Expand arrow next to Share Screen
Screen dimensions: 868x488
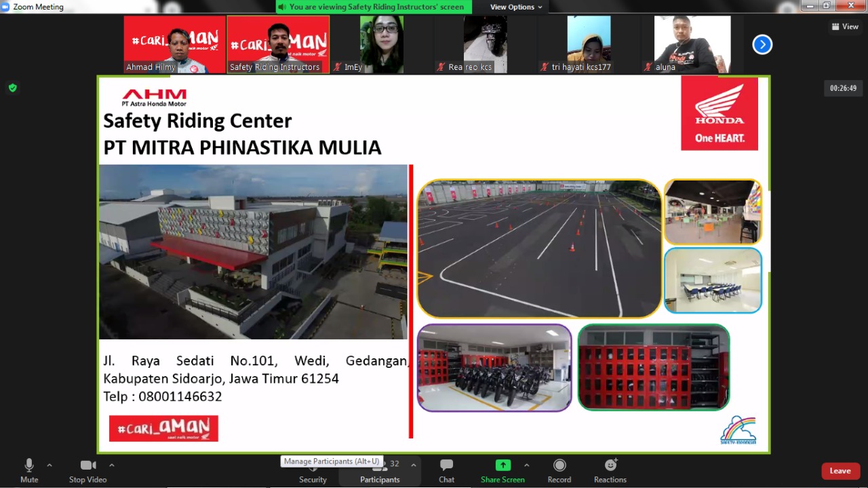click(x=526, y=465)
